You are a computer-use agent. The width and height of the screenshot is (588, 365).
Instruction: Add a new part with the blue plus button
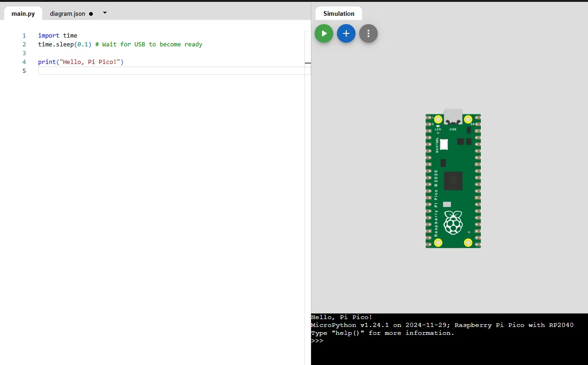click(346, 33)
